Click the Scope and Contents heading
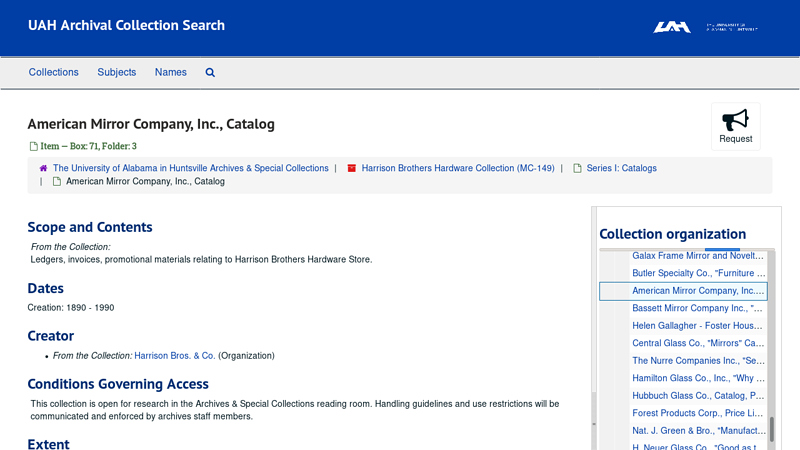This screenshot has height=450, width=800. 90,227
